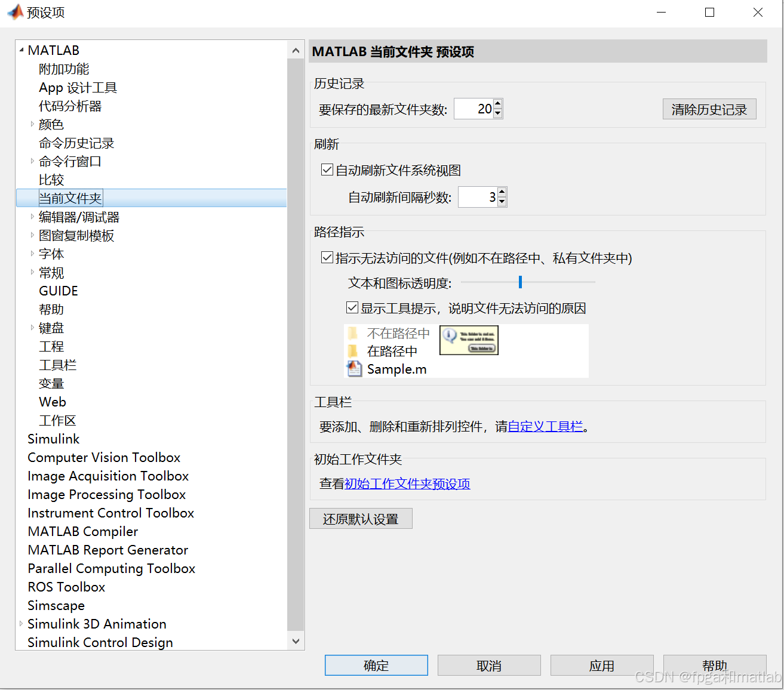Increase 要保存的最新文件夹数 with up arrow
Screen dimensions: 784x690
pyautogui.click(x=498, y=104)
